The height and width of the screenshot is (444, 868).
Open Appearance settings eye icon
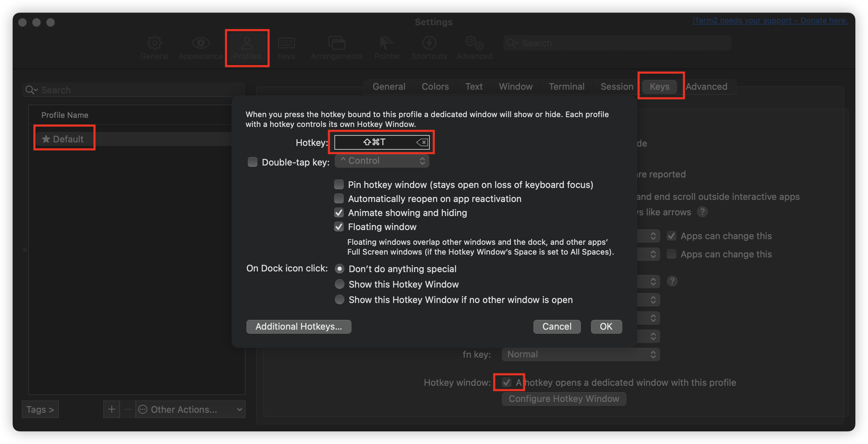pyautogui.click(x=201, y=43)
